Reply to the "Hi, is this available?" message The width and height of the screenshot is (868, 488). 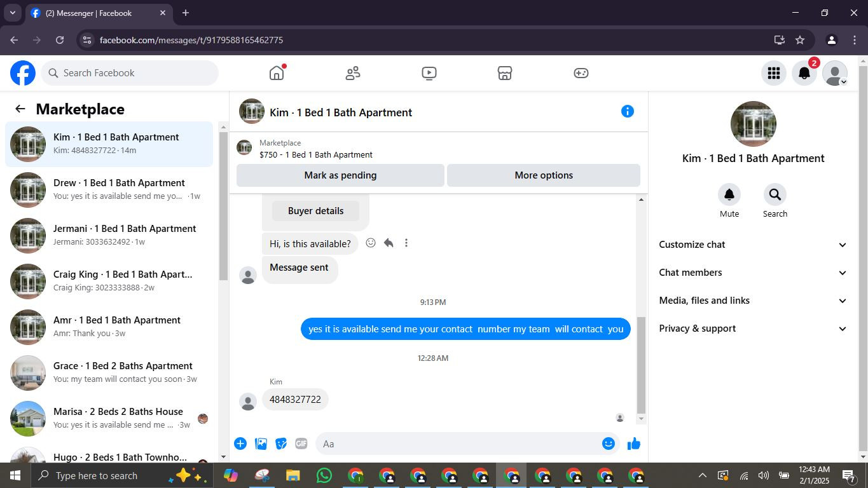pyautogui.click(x=389, y=243)
